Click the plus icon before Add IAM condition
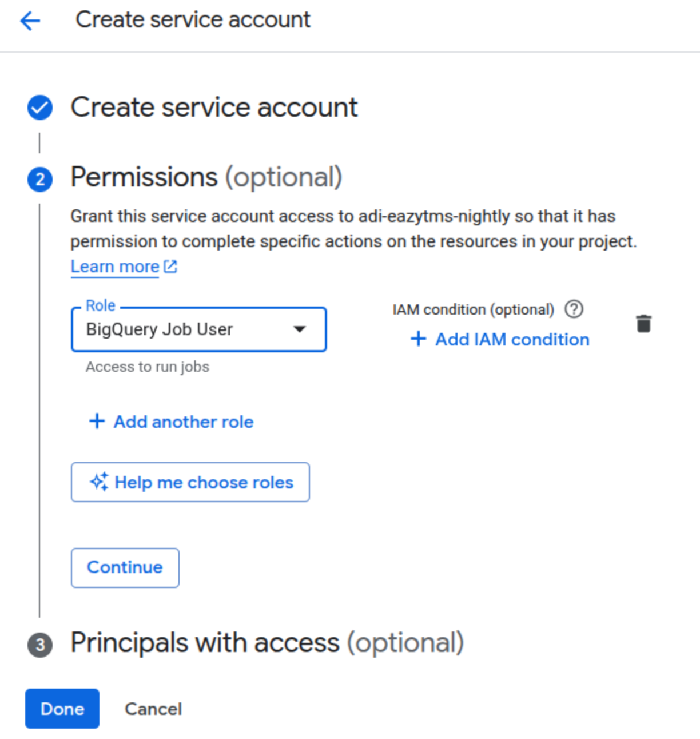 [419, 339]
